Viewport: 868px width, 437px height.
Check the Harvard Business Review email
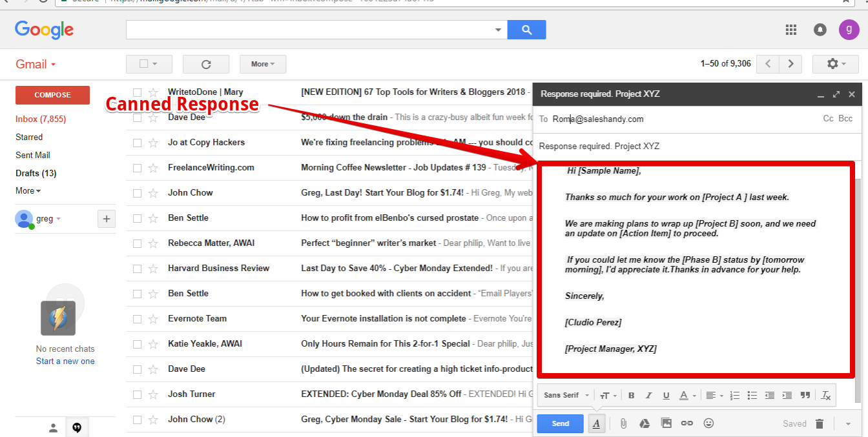pos(137,269)
